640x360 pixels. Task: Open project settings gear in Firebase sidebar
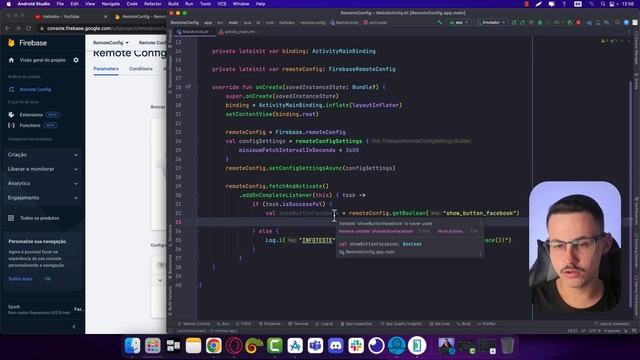pos(76,60)
